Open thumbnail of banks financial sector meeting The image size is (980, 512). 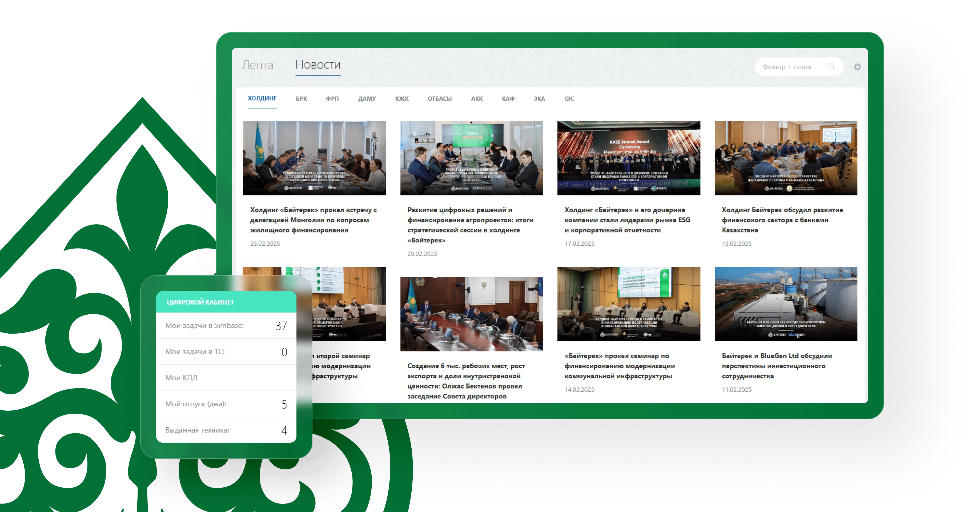(x=786, y=158)
